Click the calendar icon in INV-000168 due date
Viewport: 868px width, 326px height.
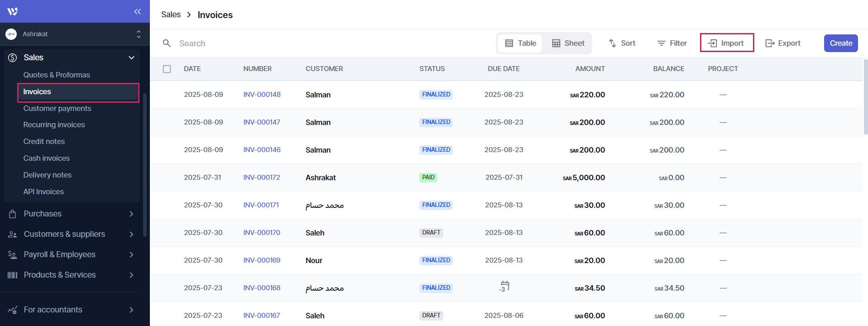pos(504,286)
